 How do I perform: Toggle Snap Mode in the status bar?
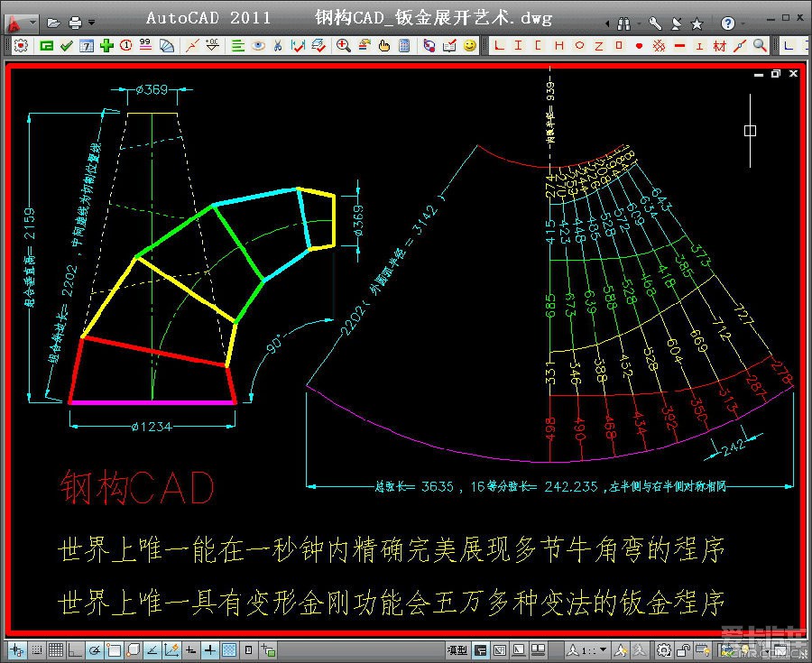(x=37, y=650)
